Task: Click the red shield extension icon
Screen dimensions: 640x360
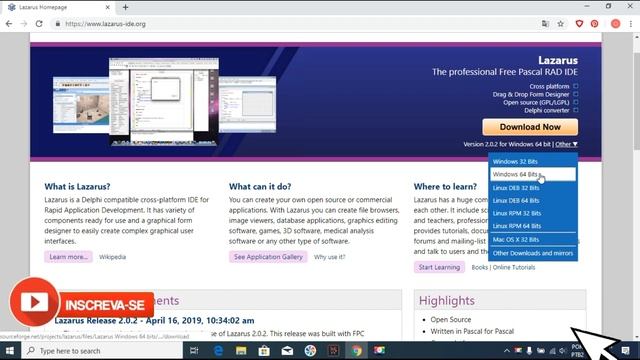Action: point(579,24)
